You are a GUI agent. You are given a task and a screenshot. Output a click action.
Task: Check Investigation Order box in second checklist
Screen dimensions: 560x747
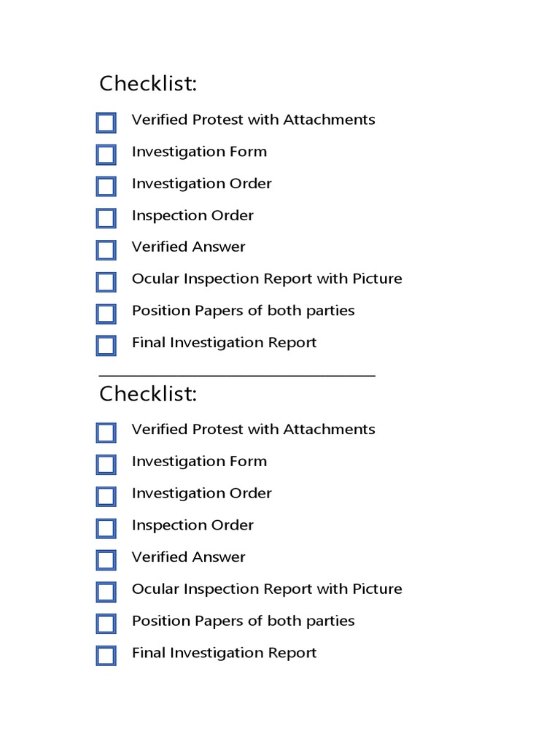point(106,496)
